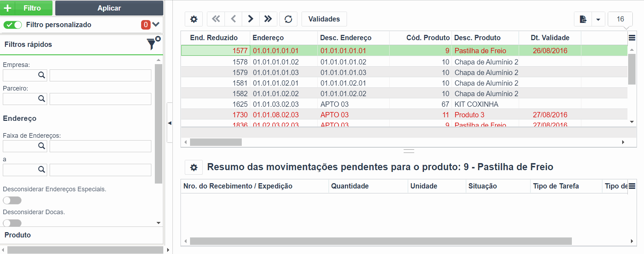Click filter panel scrollbar down arrow

point(158,223)
